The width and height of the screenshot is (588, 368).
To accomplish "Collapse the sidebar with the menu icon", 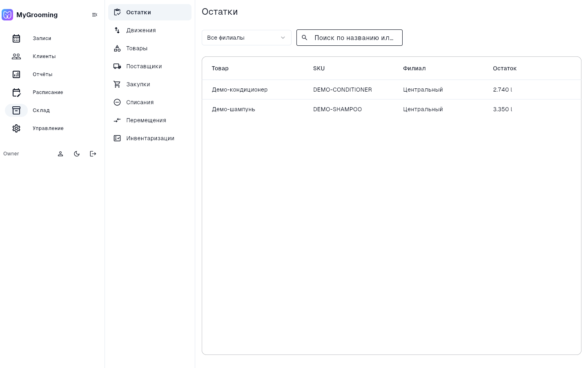I will (x=95, y=15).
